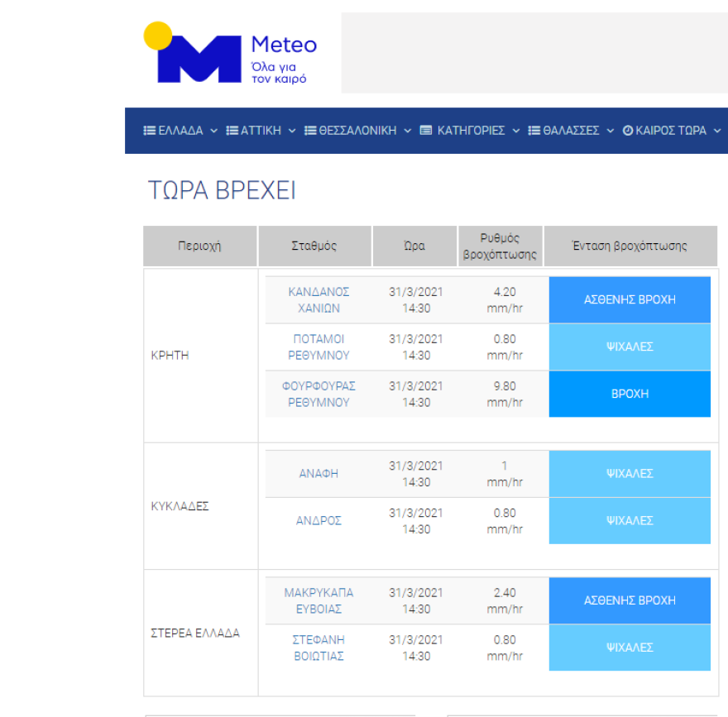Click the clock icon beside ΚΑΙΡΟΣ ΤΩΡΑ
The height and width of the screenshot is (717, 728).
coord(628,131)
